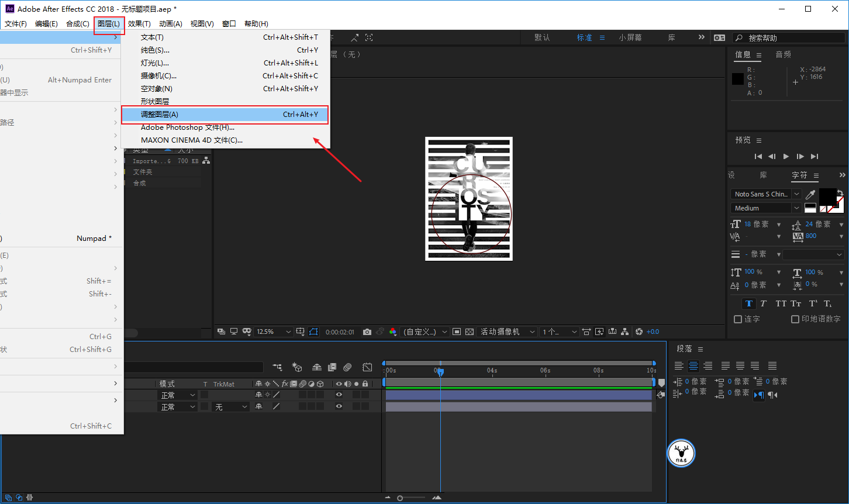849x504 pixels.
Task: Click the fill color swatch in Character panel
Action: [828, 196]
